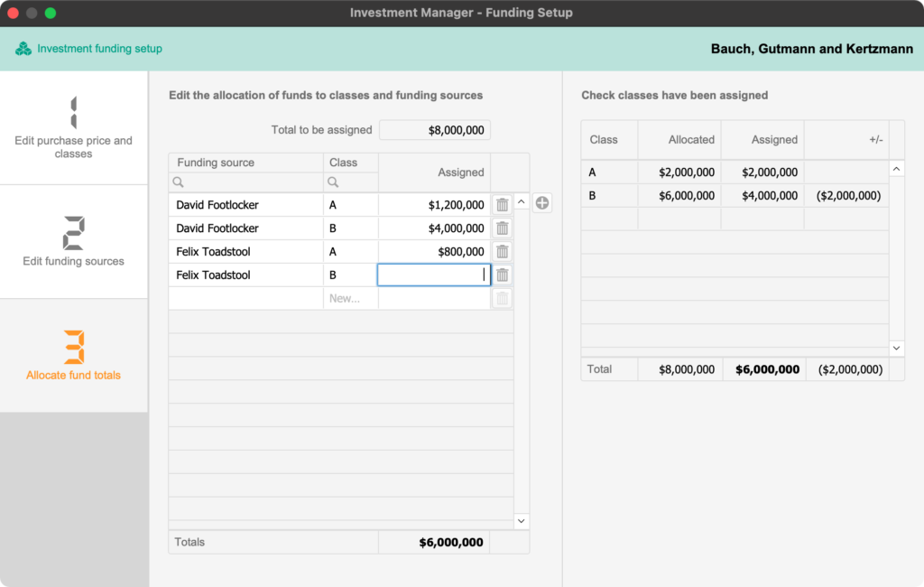Click the downward chevron below the allocation list
The height and width of the screenshot is (587, 924).
[522, 521]
